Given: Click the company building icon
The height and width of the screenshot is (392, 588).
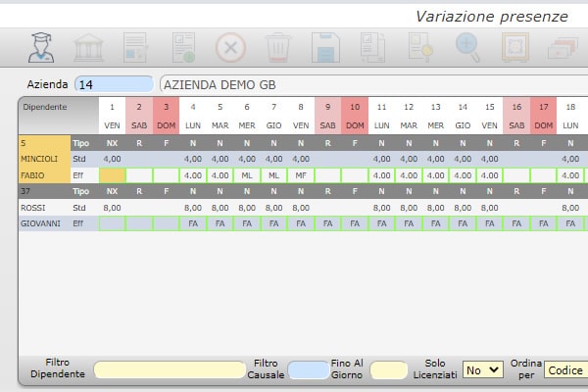Looking at the screenshot, I should (89, 47).
